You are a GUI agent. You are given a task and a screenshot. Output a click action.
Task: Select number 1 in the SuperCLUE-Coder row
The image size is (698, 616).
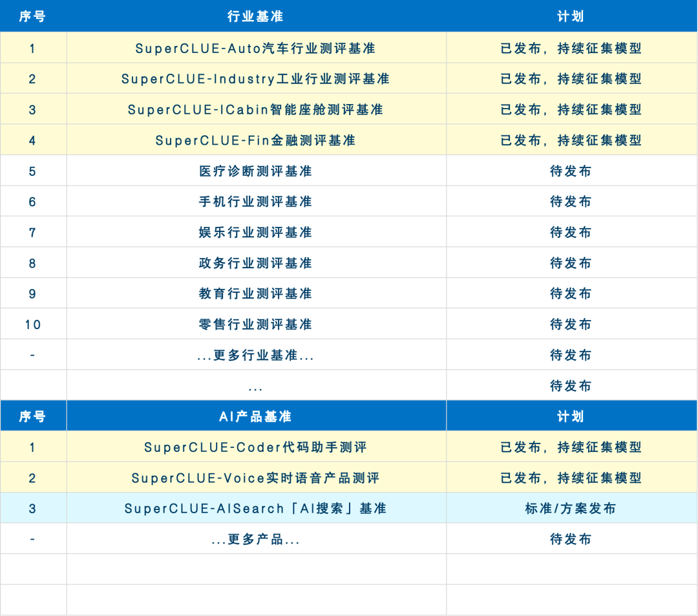tap(32, 447)
